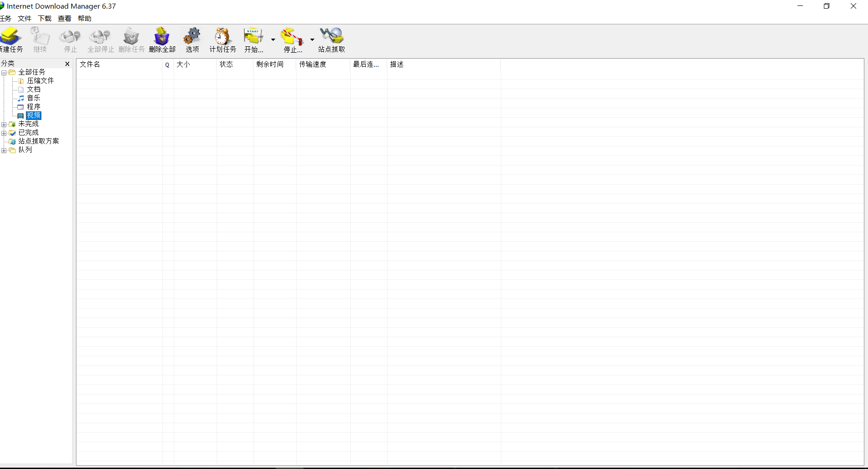Sort by the 文件名 column header
The image size is (868, 469).
point(120,65)
